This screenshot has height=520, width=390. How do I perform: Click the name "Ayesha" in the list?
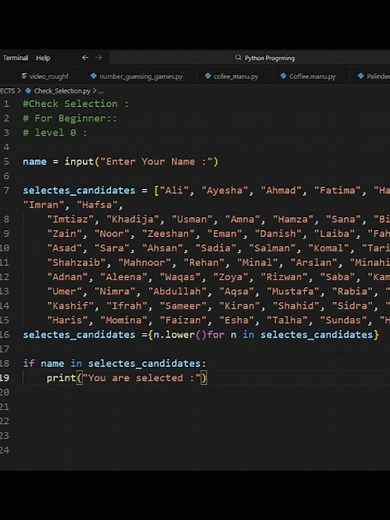225,190
